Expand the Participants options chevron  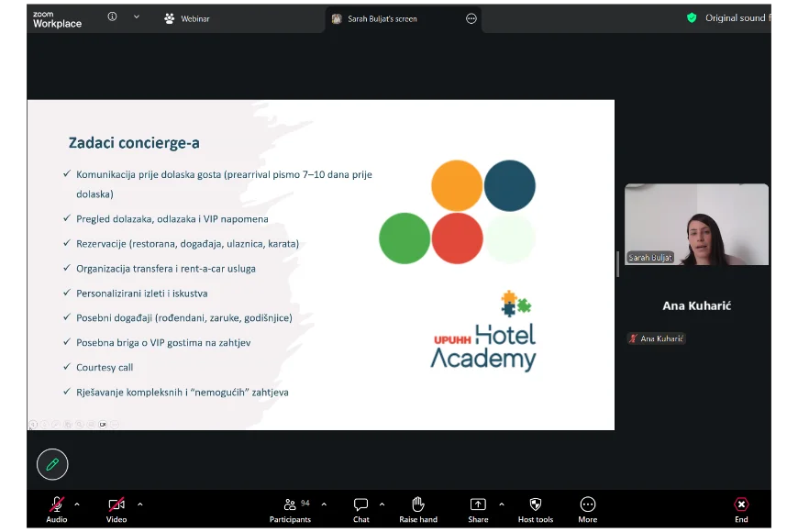[x=324, y=504]
